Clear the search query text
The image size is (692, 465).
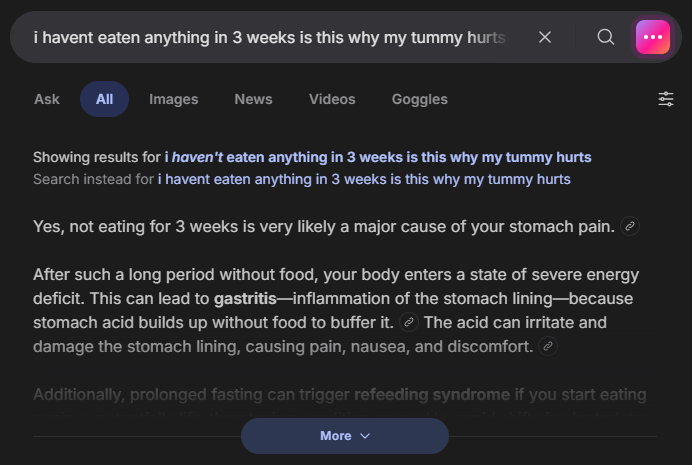545,37
